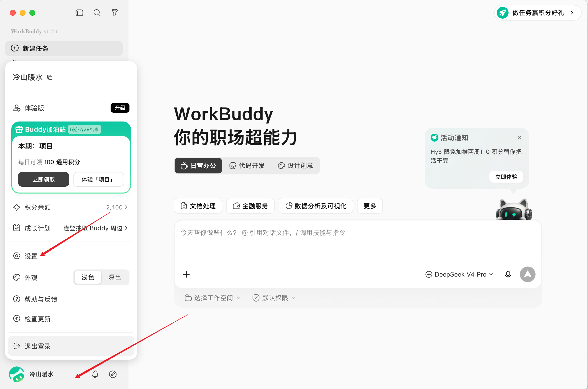Click the notification bell icon
The image size is (588, 389).
[x=95, y=374]
